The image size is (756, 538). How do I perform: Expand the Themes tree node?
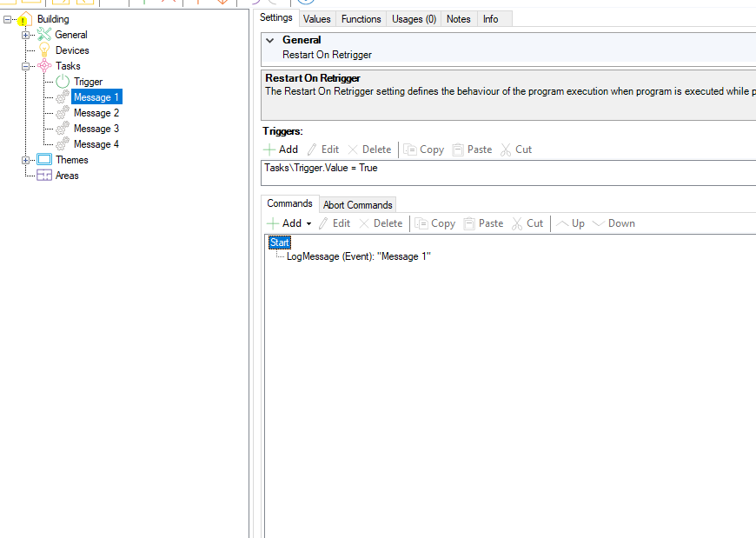point(26,160)
